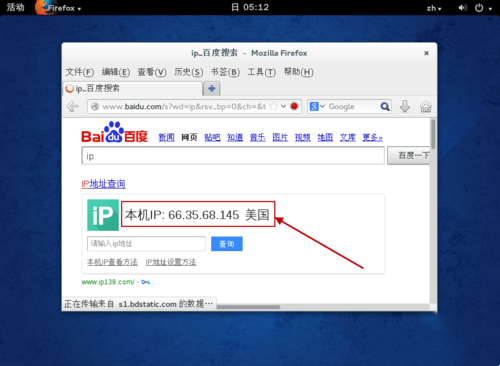Screen dimensions: 500x366
Task: Click the horizontal page scrollbar thumb
Action: (248, 307)
